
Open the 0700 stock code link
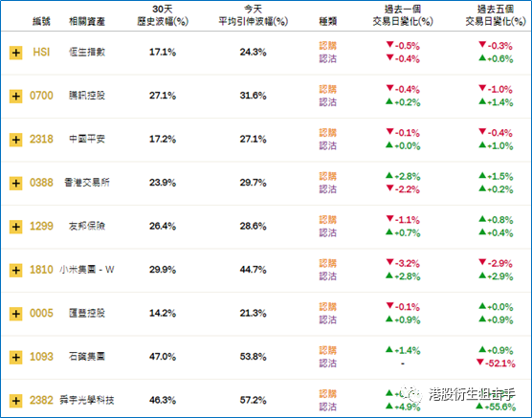coord(41,96)
